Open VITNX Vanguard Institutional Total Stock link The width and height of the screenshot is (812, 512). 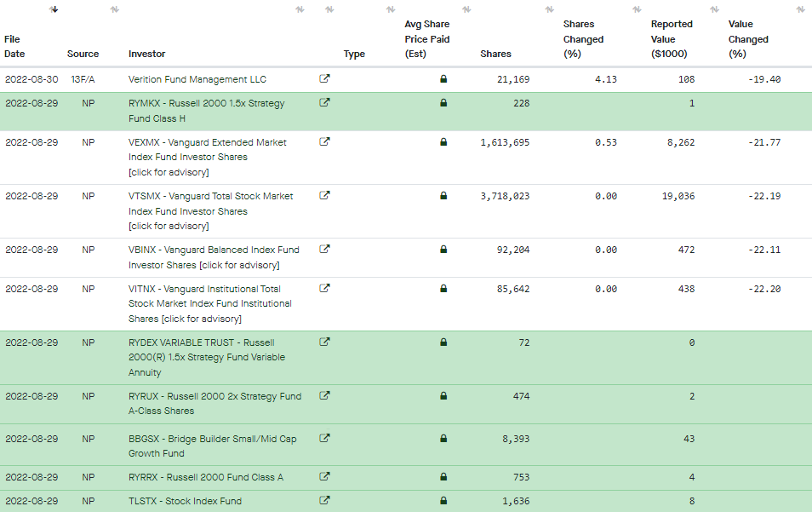click(x=210, y=303)
